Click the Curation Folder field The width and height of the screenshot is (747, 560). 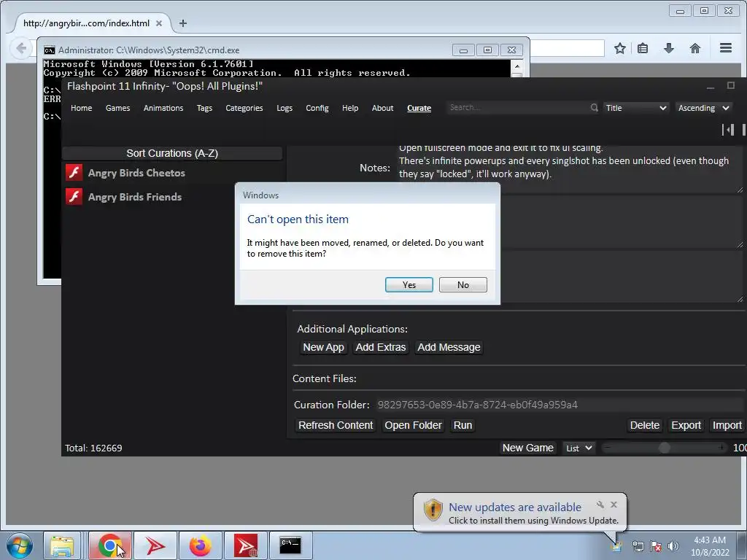click(x=560, y=405)
